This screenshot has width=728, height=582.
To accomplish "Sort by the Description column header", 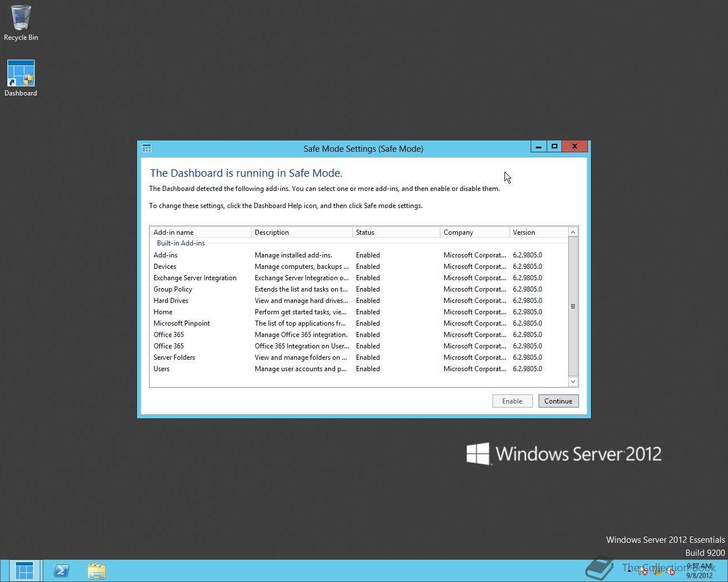I will coord(301,232).
